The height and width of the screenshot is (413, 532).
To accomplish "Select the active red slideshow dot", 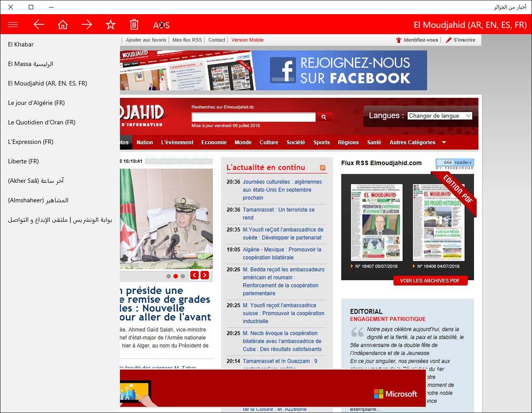I will click(176, 276).
